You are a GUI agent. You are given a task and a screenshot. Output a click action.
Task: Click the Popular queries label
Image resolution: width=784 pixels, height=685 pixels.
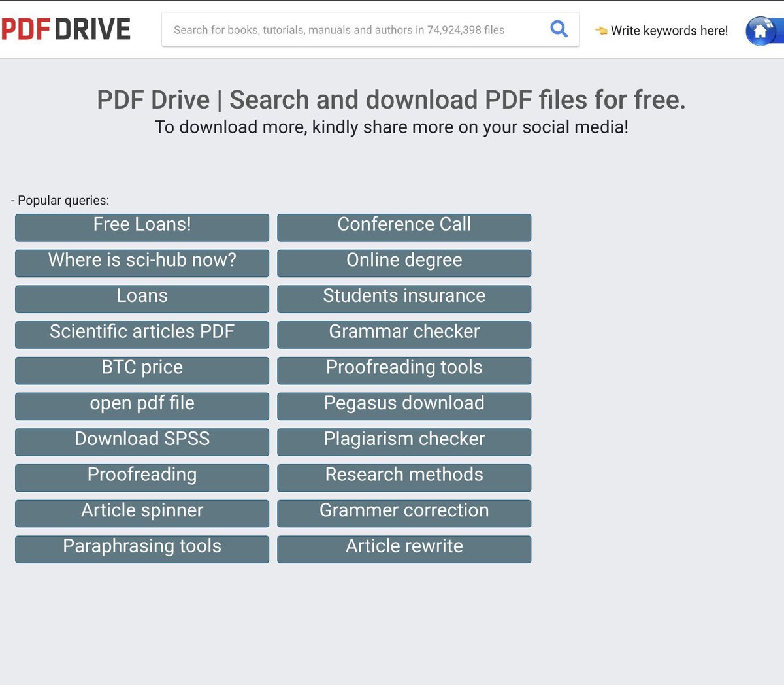pyautogui.click(x=60, y=201)
